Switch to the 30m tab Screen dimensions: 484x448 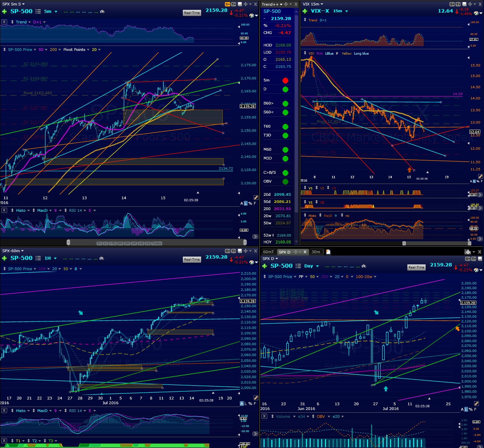pos(316,252)
